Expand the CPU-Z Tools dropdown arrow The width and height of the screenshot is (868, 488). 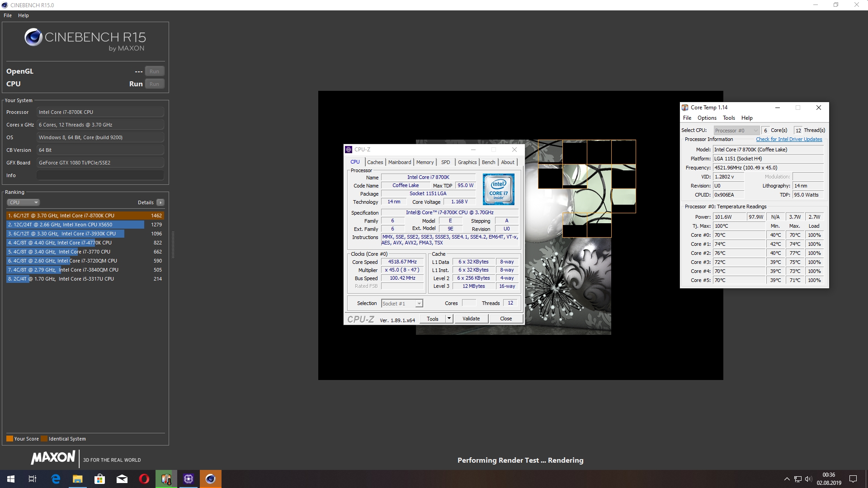(x=449, y=319)
